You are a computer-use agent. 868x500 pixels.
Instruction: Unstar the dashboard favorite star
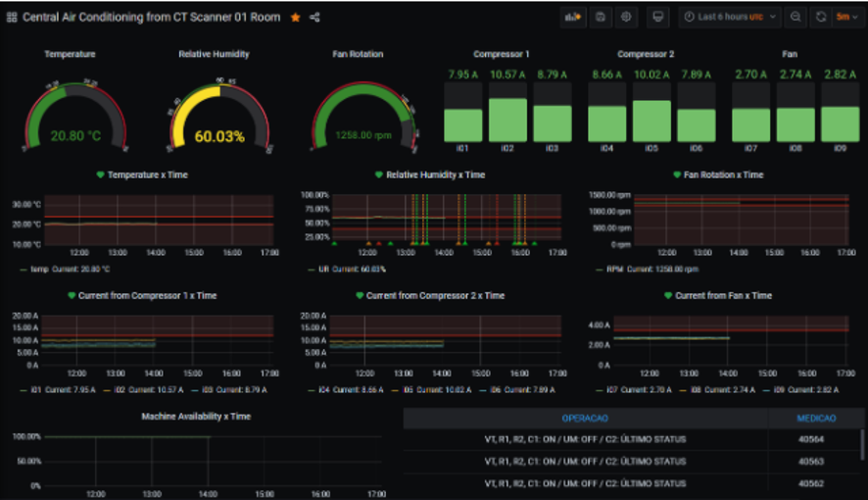pos(295,18)
